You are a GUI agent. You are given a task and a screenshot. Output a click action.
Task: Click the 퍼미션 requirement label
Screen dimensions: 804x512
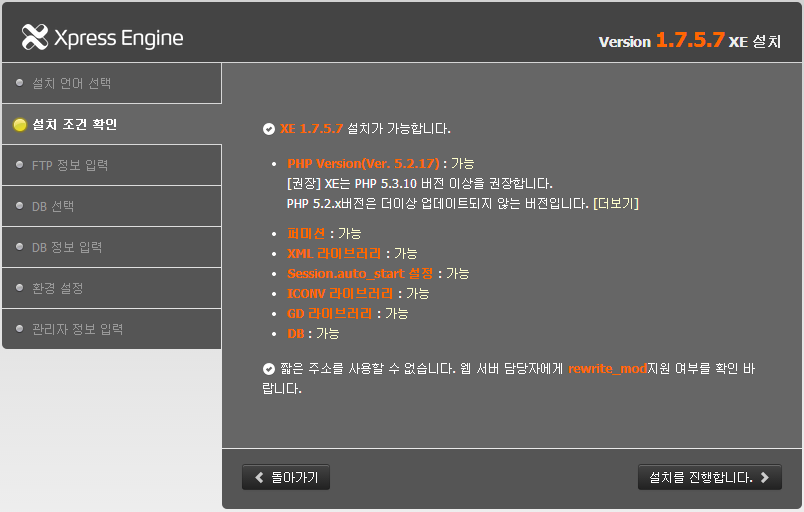click(x=306, y=234)
